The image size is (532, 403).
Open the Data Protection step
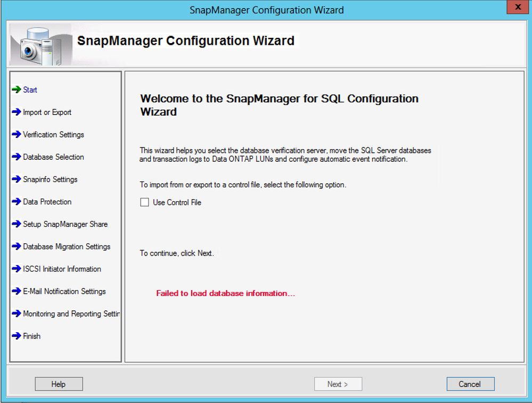pyautogui.click(x=47, y=202)
